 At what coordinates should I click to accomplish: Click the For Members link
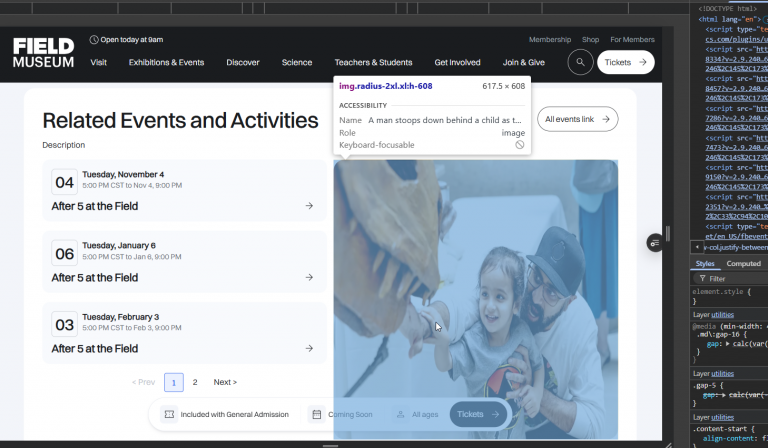pyautogui.click(x=632, y=40)
